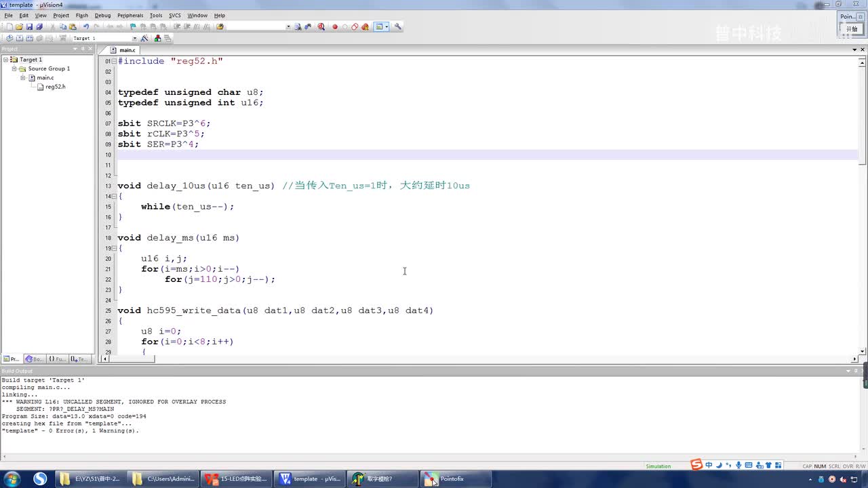Open Configuration wrench icon
Image resolution: width=868 pixels, height=488 pixels.
click(398, 27)
